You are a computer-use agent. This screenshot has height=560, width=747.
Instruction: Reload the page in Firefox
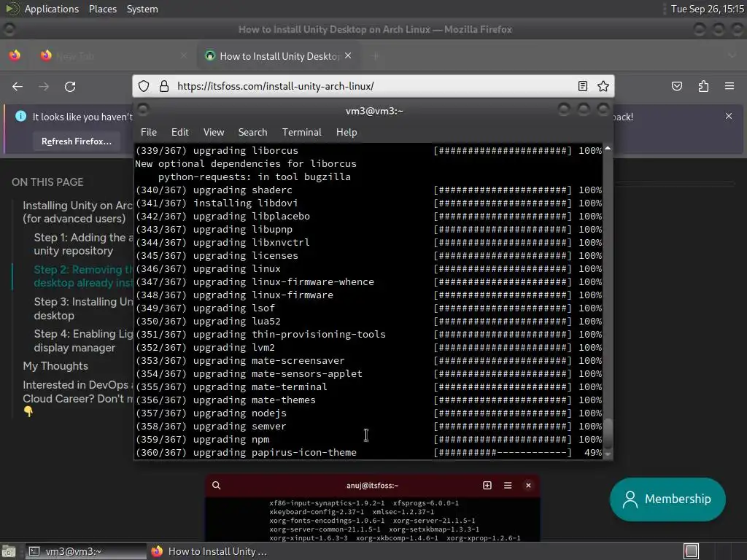(x=70, y=87)
